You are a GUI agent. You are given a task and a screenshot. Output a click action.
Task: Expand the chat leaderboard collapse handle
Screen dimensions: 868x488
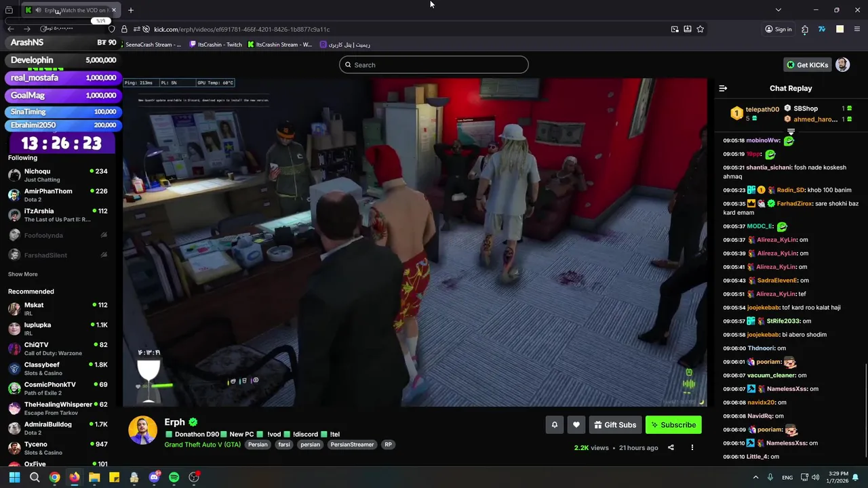coord(791,131)
